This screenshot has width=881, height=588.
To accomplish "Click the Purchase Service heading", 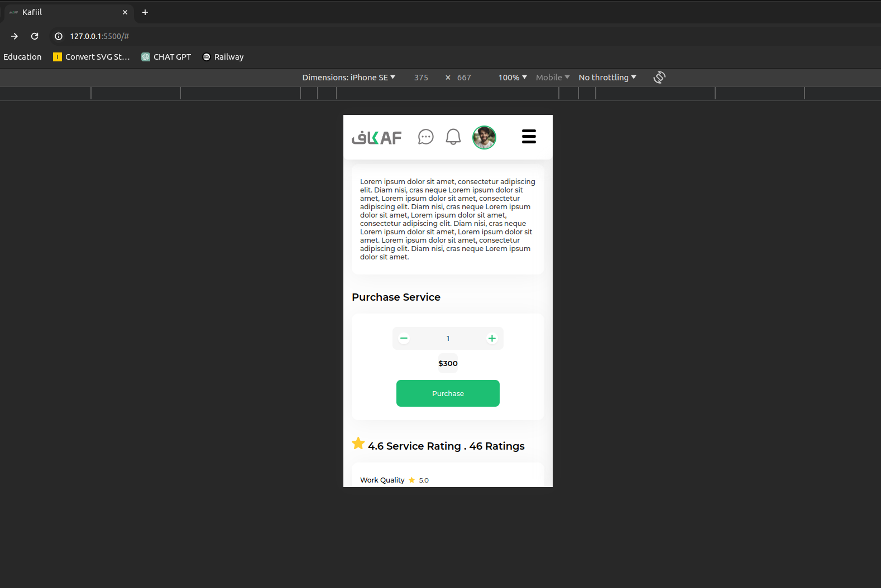I will coord(396,297).
